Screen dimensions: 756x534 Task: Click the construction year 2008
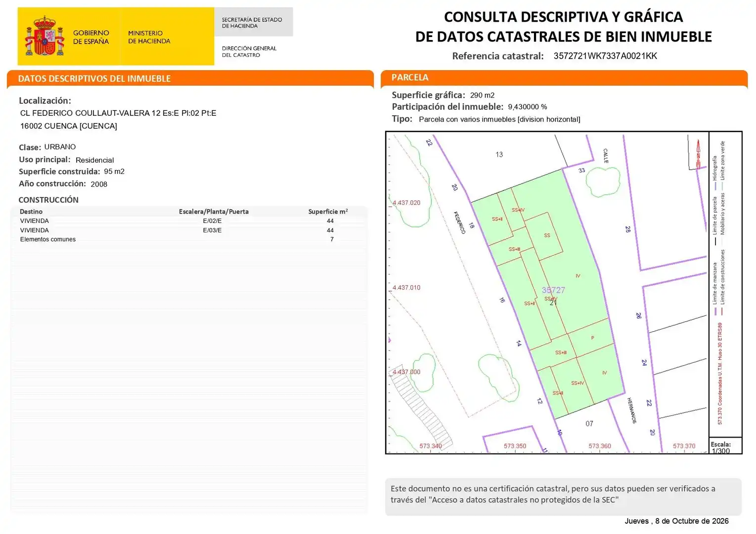99,184
